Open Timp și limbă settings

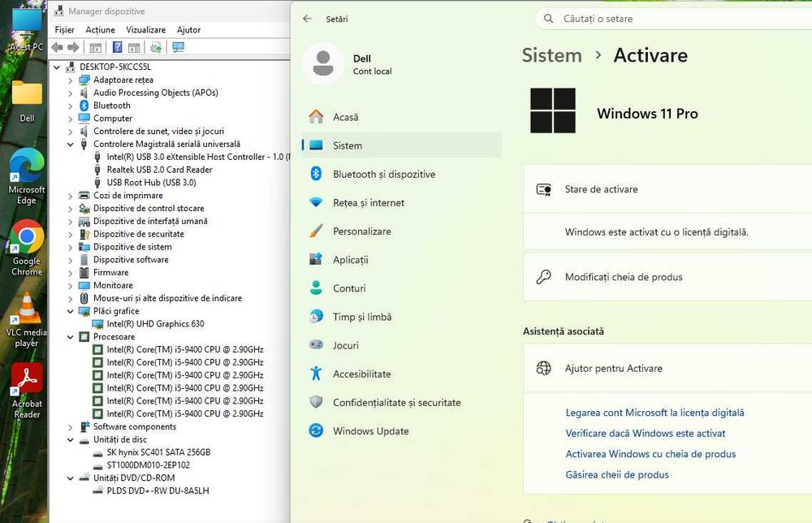tap(401, 317)
